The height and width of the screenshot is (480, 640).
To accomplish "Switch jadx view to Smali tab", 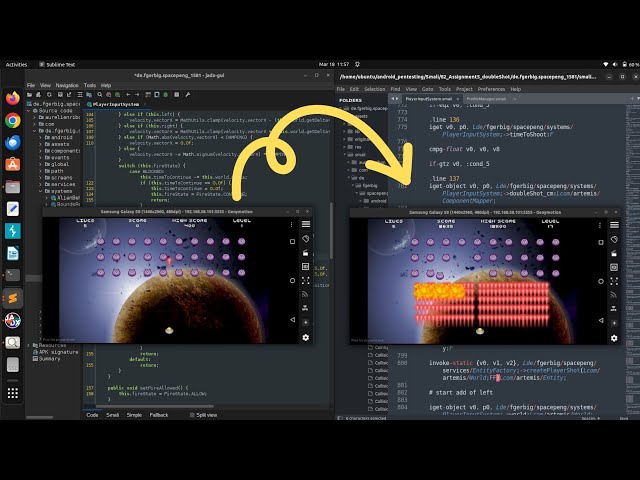I will [113, 415].
